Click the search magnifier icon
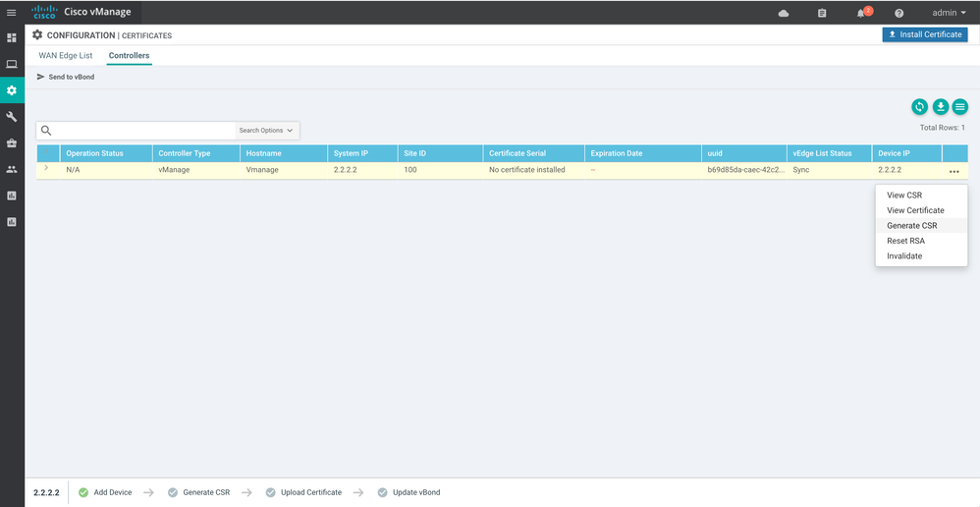This screenshot has height=507, width=980. click(x=45, y=131)
